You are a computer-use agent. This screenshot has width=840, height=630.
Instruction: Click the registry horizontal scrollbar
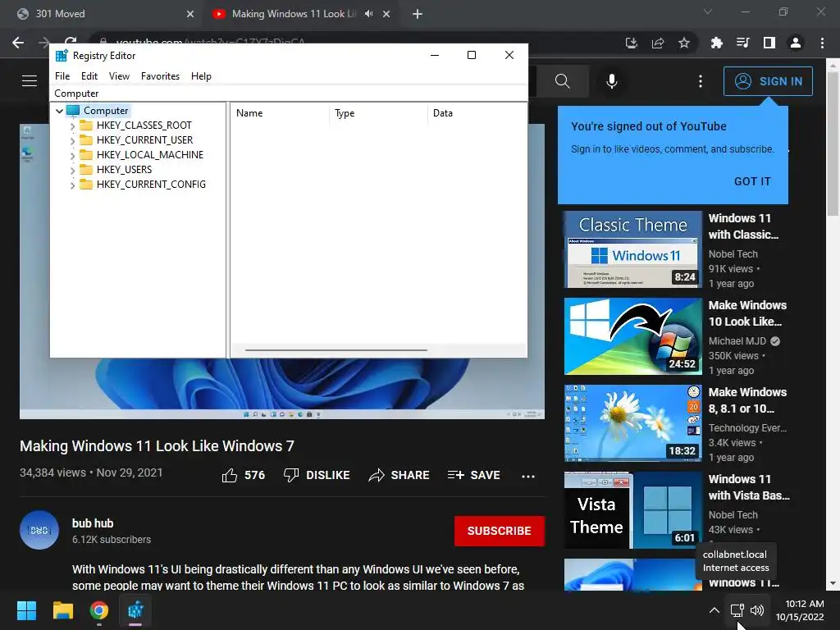click(336, 350)
